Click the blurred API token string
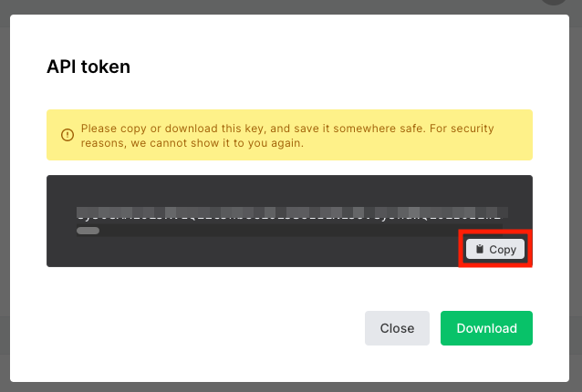Viewport: 582px width, 392px height. pyautogui.click(x=292, y=213)
